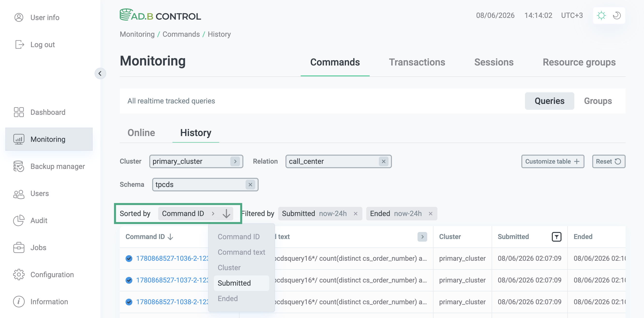The image size is (644, 318).
Task: Remove the Submitted now-24h filter
Action: pos(355,214)
